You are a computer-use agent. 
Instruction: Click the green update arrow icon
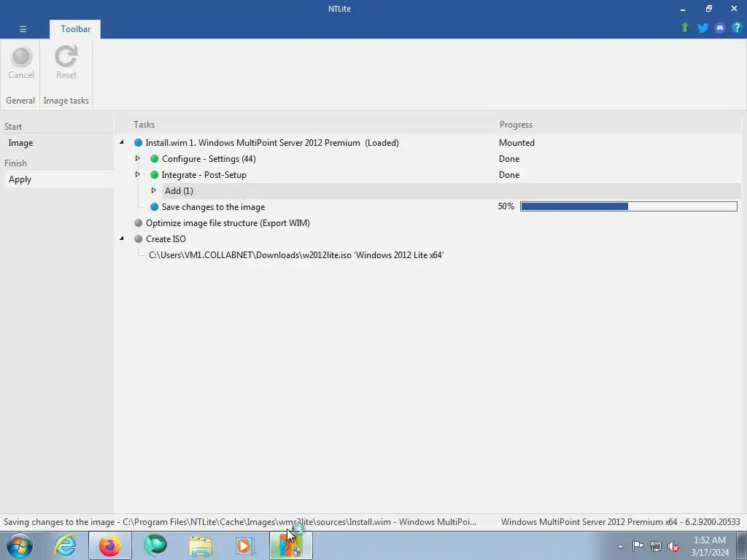[x=685, y=28]
